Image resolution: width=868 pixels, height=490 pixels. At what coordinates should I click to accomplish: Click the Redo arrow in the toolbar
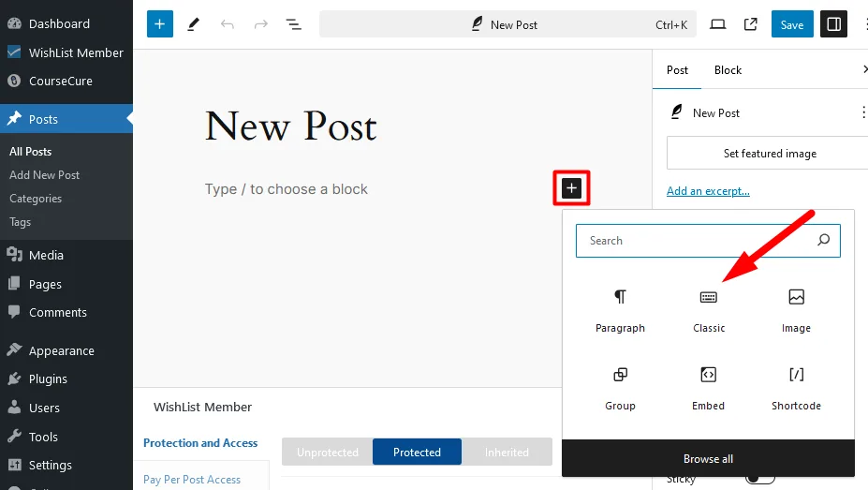tap(260, 24)
